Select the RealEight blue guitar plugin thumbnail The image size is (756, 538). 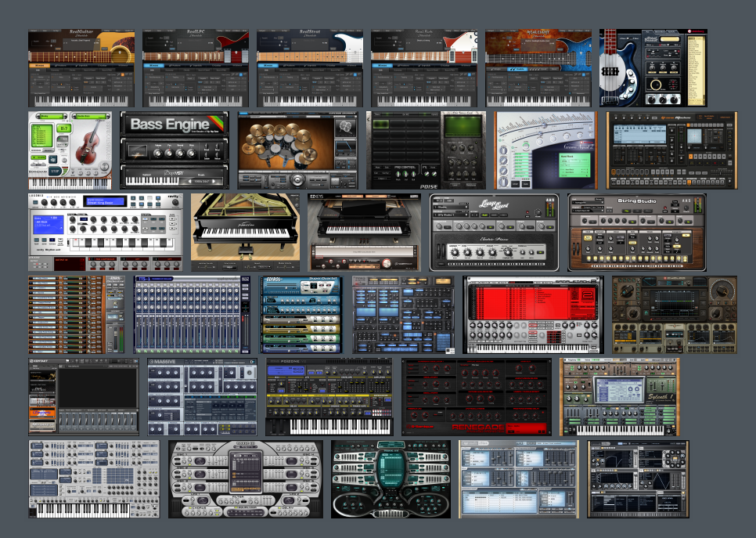(x=538, y=68)
